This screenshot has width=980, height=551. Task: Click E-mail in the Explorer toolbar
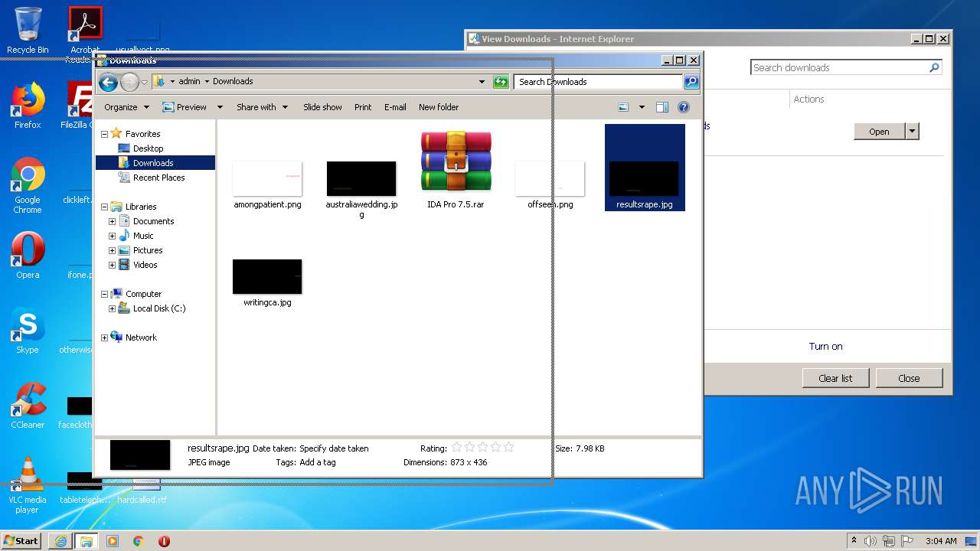click(x=395, y=107)
